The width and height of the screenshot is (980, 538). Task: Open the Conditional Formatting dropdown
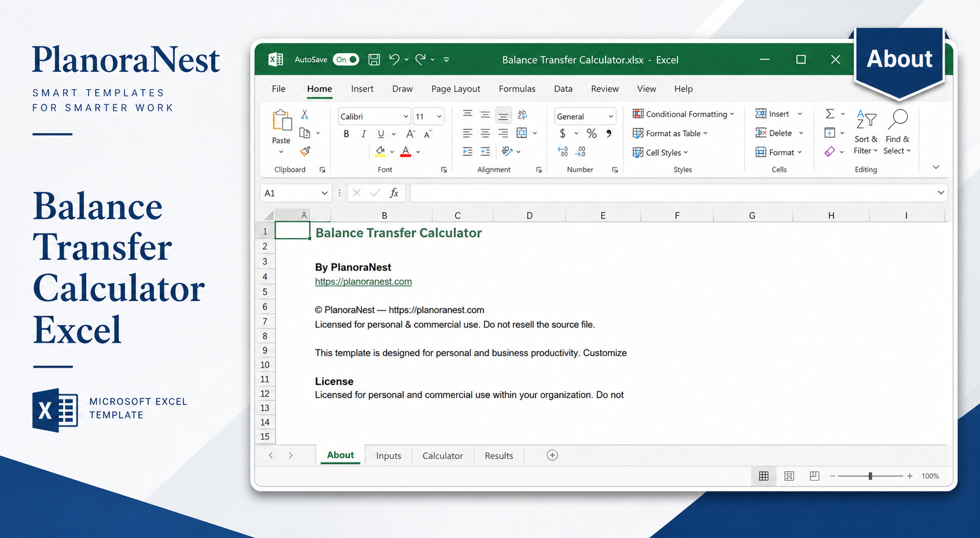pos(684,114)
